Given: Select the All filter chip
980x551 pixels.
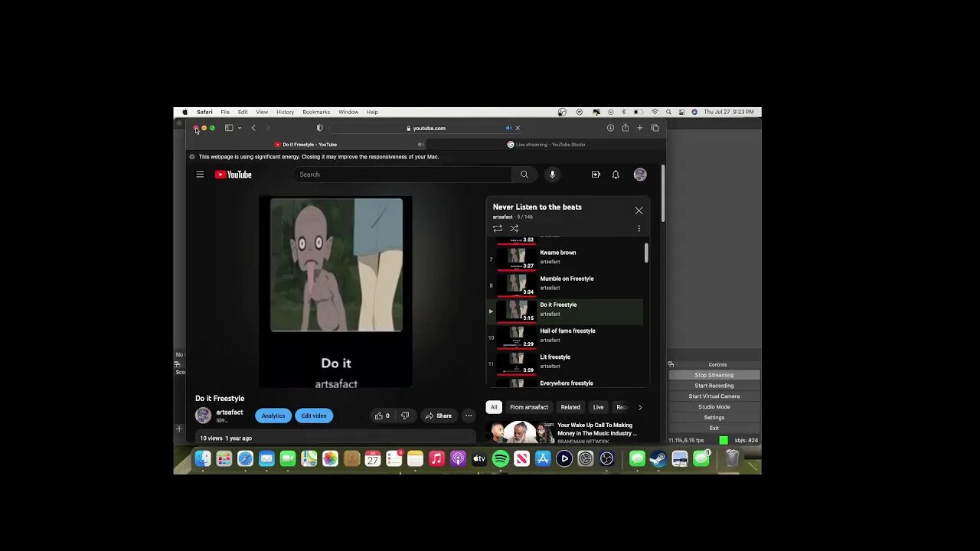Looking at the screenshot, I should (494, 407).
